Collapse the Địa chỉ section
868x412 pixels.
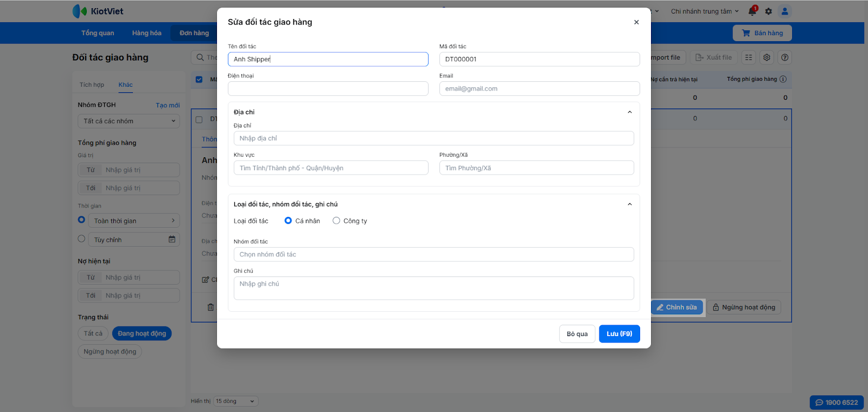pos(629,112)
